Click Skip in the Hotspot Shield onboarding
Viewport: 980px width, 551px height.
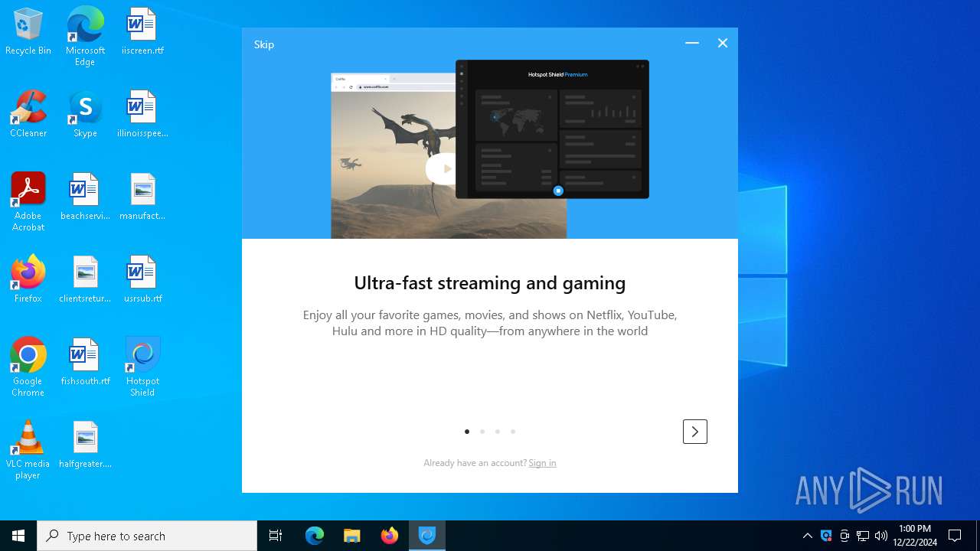264,44
